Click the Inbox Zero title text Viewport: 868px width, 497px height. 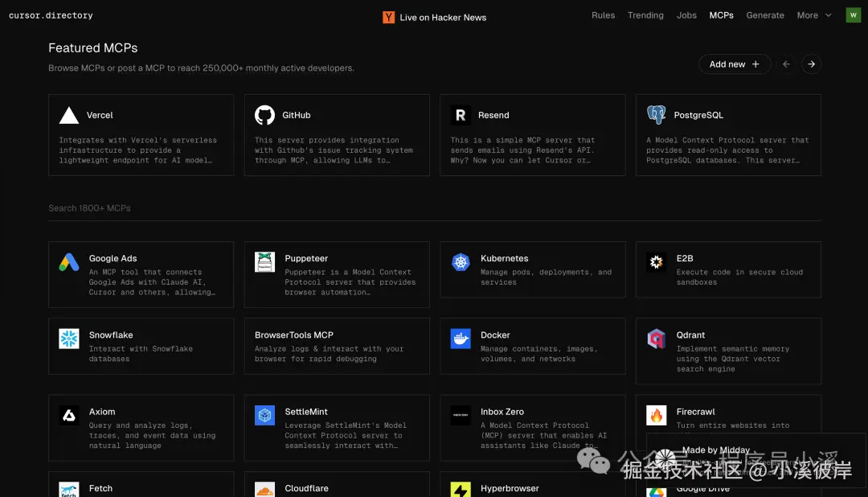(502, 412)
